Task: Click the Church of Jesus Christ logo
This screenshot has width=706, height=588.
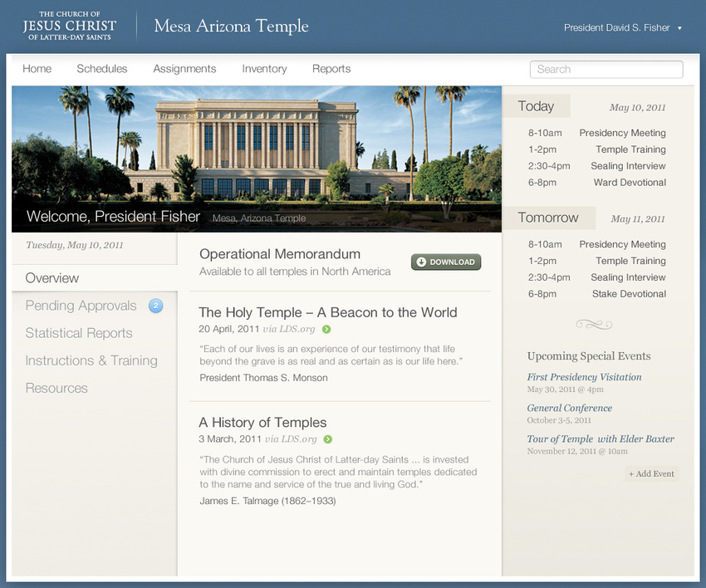Action: (69, 26)
